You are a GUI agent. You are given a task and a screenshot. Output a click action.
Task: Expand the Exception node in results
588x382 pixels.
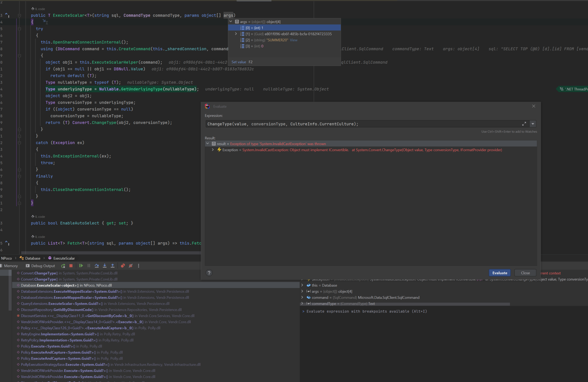click(213, 150)
